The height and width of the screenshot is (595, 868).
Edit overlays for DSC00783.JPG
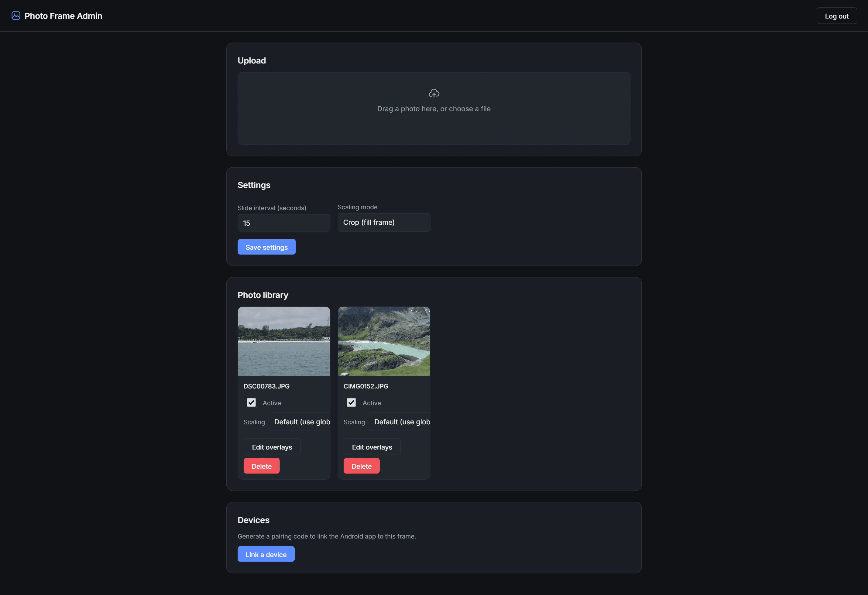pyautogui.click(x=272, y=447)
